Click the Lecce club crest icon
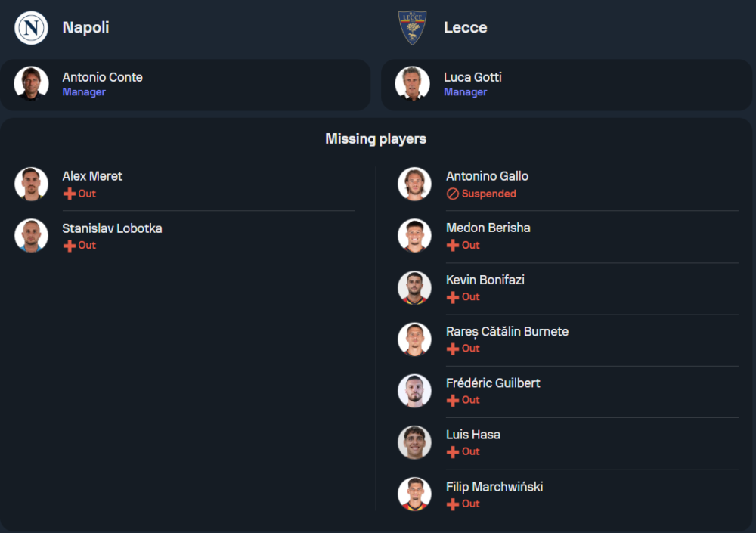756x533 pixels. (413, 28)
